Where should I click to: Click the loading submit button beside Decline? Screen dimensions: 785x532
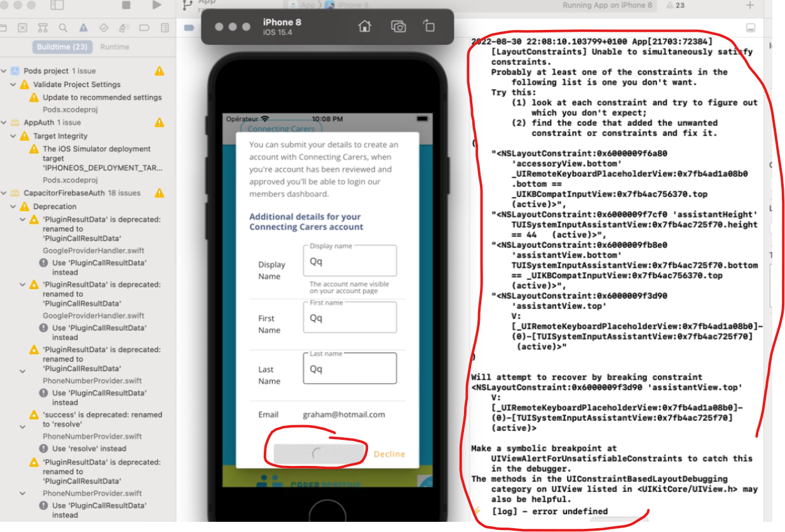point(318,453)
